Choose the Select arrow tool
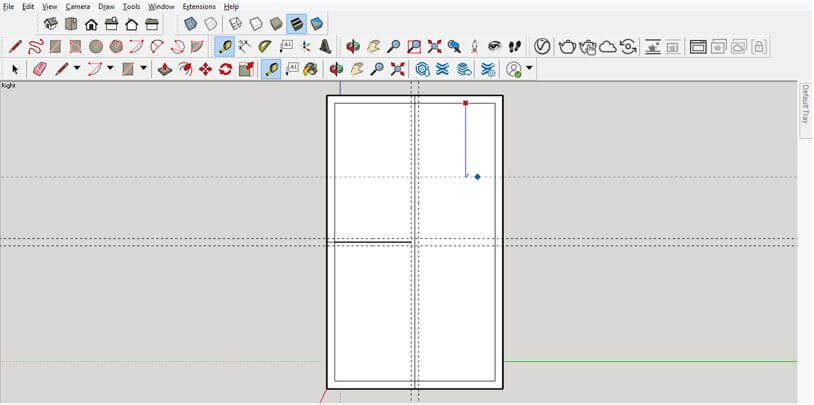Viewport: 814px width, 405px height. [x=15, y=69]
